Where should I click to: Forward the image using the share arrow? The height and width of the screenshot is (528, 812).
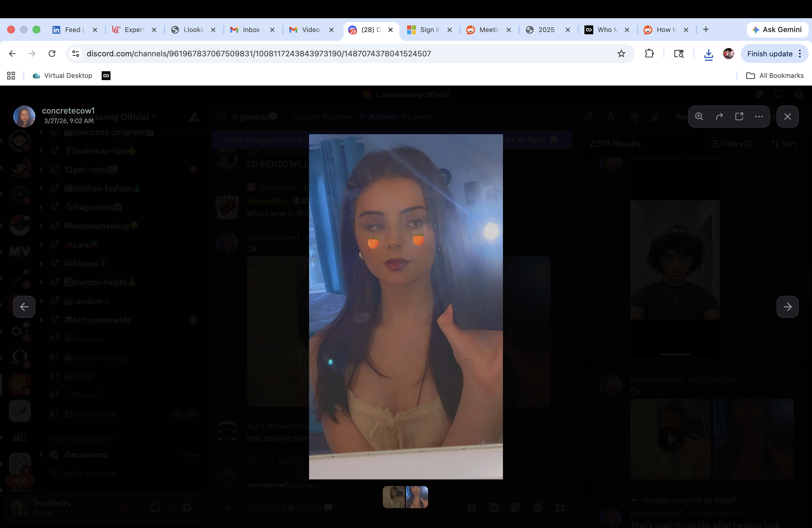point(719,116)
